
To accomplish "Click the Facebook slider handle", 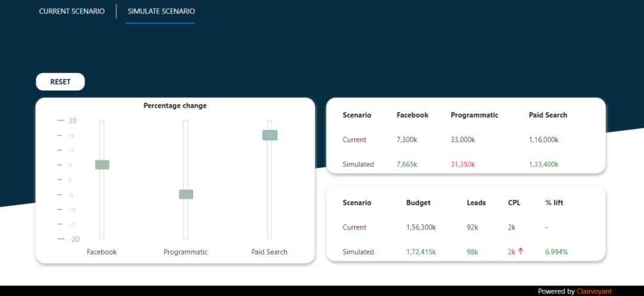I will coord(103,165).
